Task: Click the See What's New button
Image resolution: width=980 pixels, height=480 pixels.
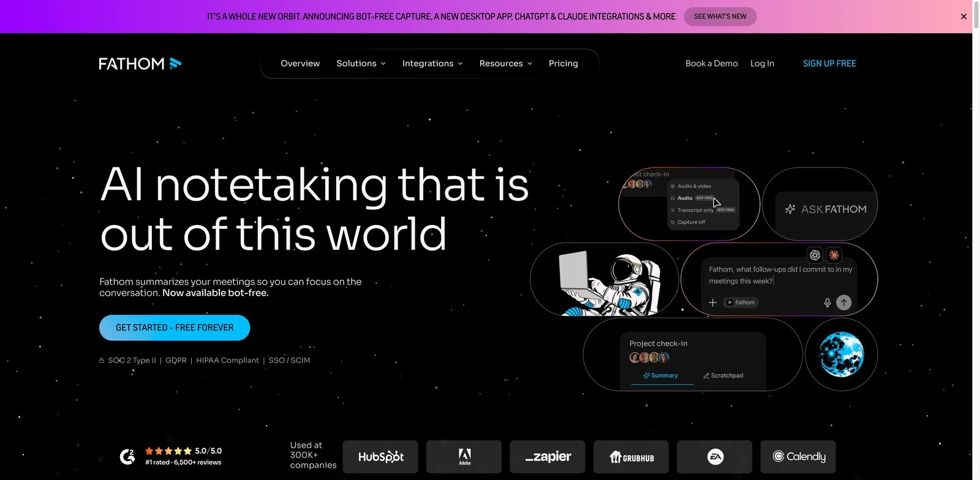Action: tap(720, 17)
